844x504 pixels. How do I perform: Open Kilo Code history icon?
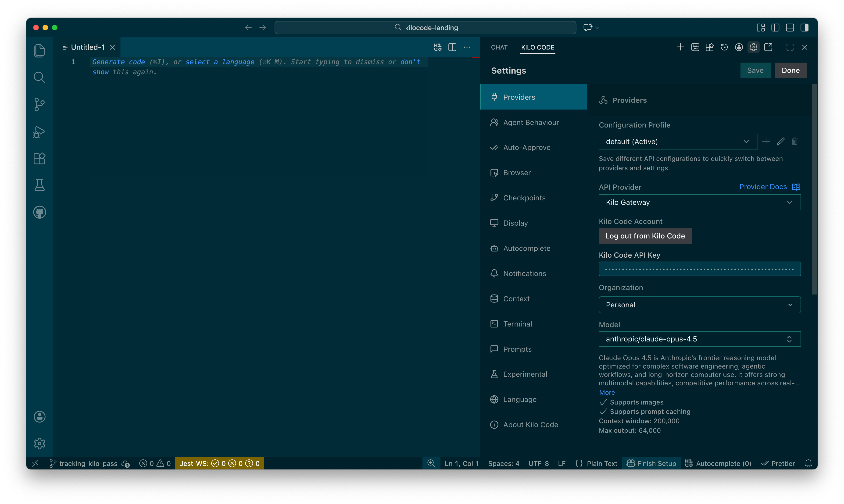724,47
